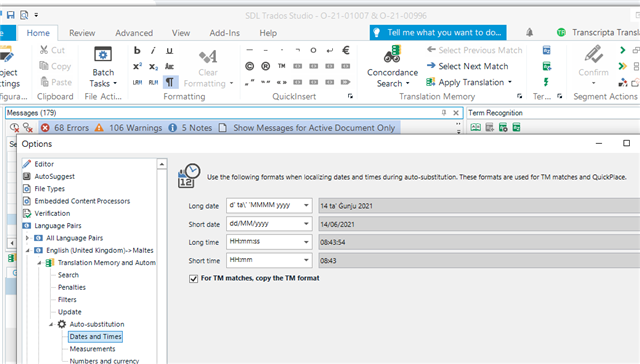This screenshot has width=640, height=364.
Task: Open the Help ribbon tab
Action: (268, 33)
